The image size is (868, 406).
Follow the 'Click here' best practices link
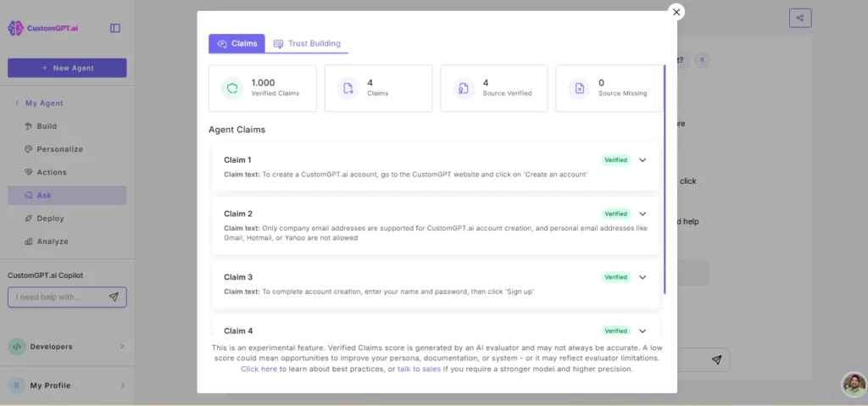click(259, 369)
